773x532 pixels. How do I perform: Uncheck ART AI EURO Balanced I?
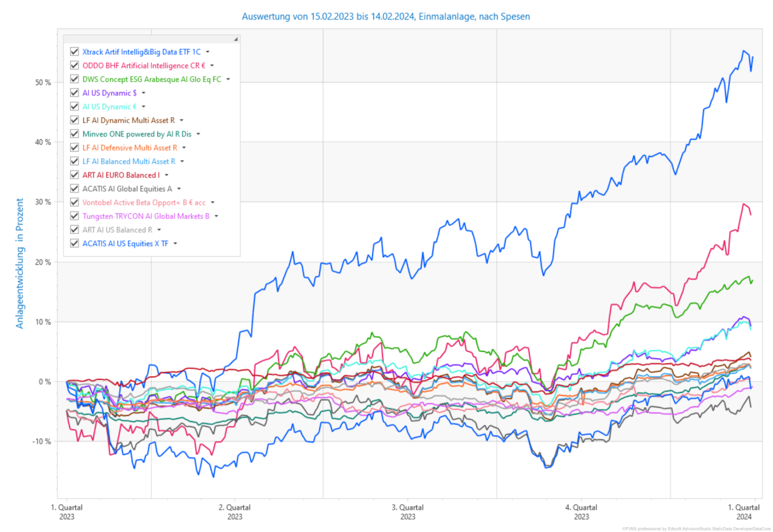(75, 175)
